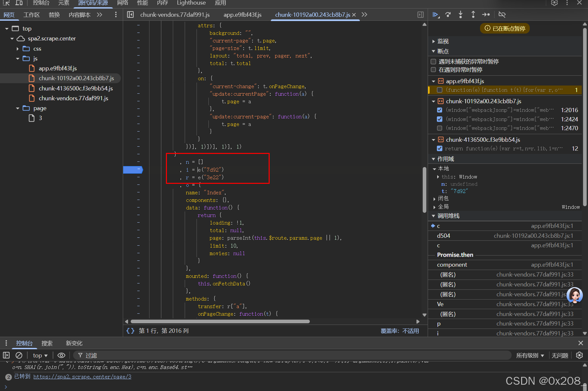
Task: Create a live expression eye icon
Action: pos(61,355)
